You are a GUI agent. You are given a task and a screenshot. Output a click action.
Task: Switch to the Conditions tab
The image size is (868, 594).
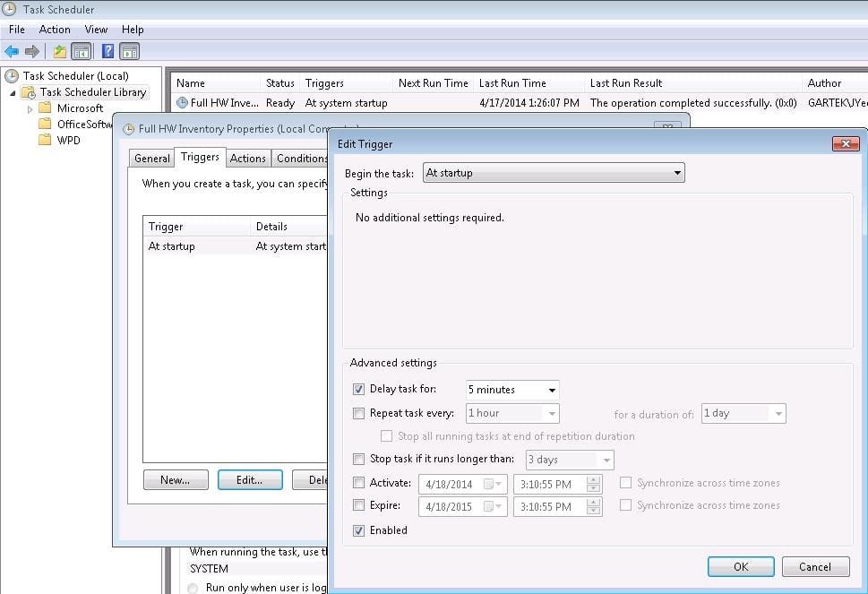click(301, 159)
